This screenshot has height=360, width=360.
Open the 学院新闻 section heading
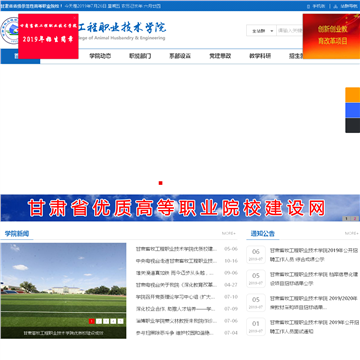point(17,234)
